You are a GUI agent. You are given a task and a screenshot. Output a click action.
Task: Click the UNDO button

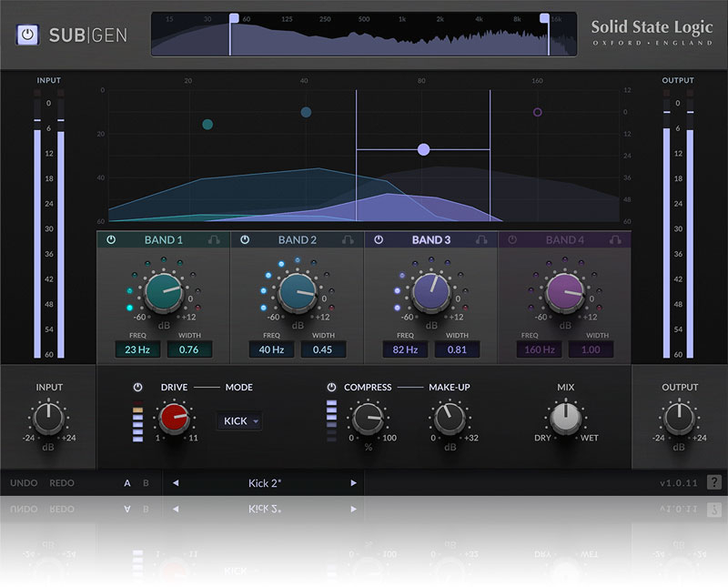coord(24,483)
